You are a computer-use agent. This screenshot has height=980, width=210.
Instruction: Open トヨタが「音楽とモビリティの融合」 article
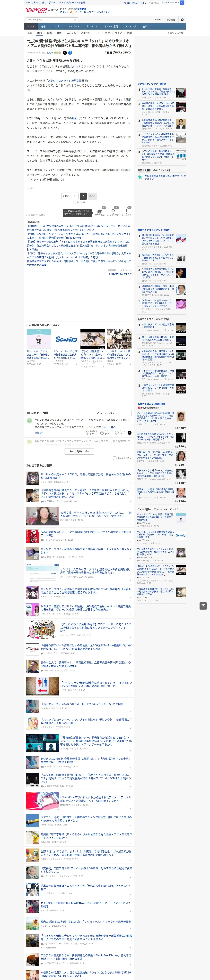point(85,608)
